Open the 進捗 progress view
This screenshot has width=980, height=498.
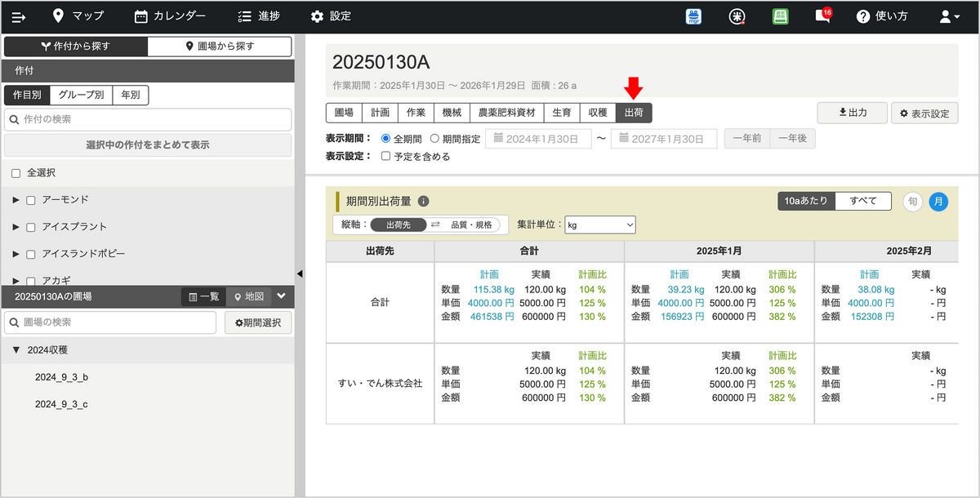[x=257, y=16]
